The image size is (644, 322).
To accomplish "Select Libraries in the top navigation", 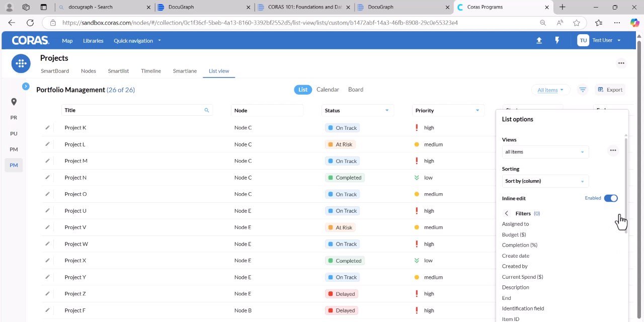I will click(93, 41).
